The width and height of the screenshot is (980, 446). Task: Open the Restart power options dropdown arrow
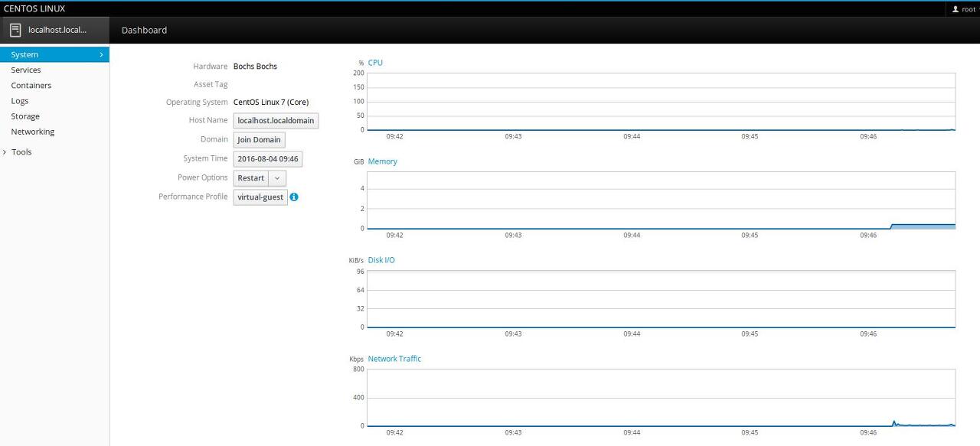coord(277,177)
